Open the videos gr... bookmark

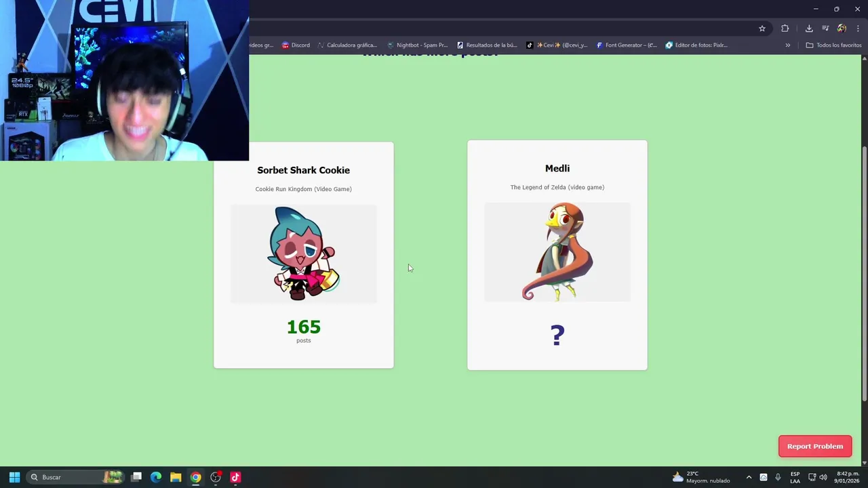261,45
